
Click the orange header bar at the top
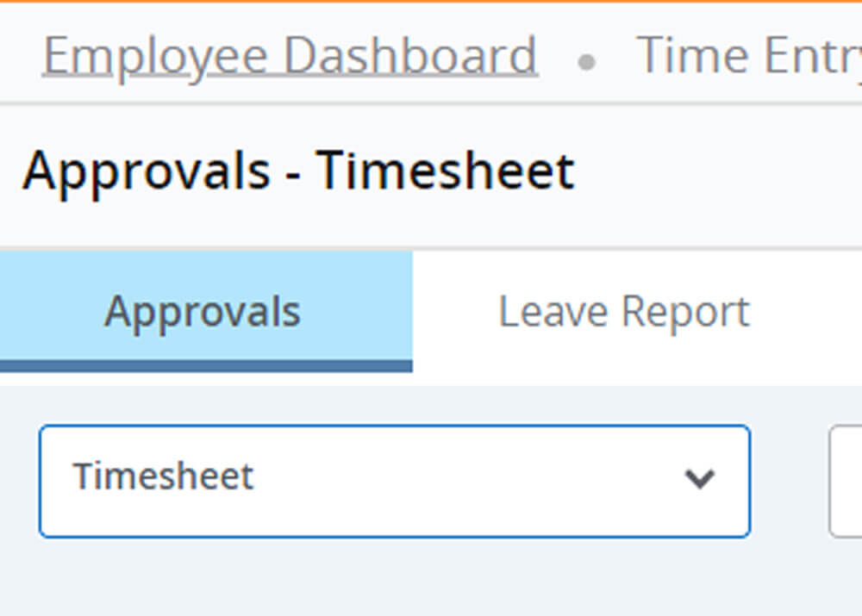point(431,4)
